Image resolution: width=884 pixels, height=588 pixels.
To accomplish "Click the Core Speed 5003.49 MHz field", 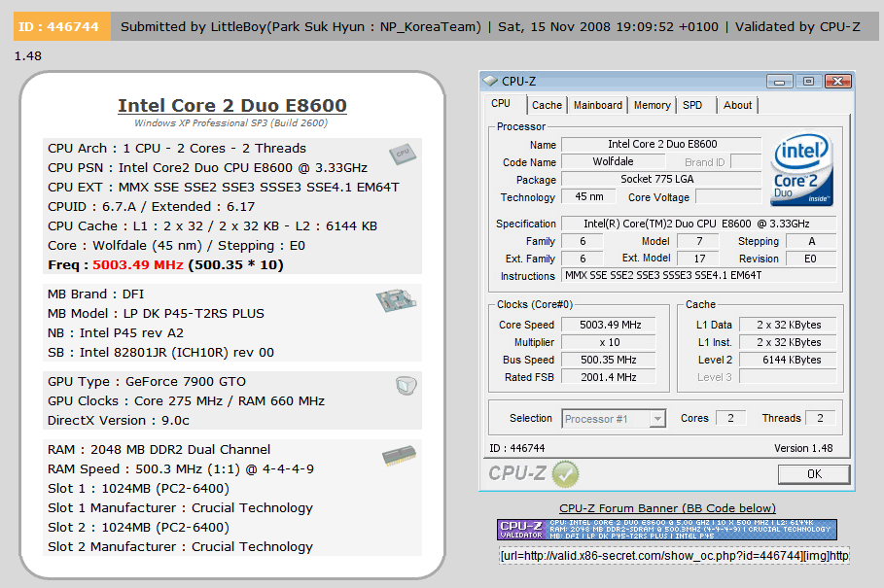I will click(610, 325).
